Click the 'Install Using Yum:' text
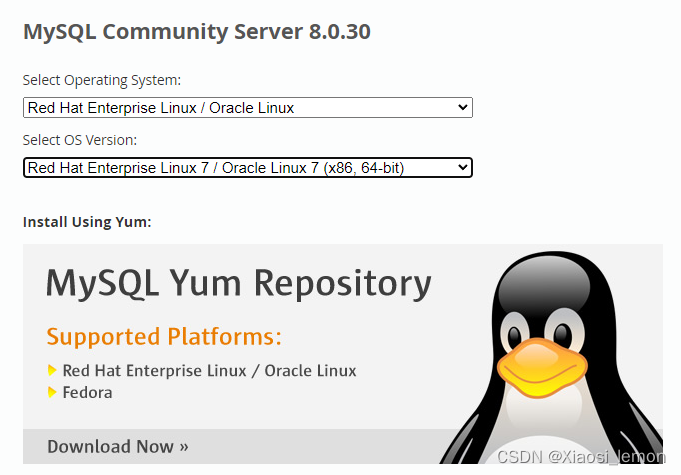 [87, 222]
